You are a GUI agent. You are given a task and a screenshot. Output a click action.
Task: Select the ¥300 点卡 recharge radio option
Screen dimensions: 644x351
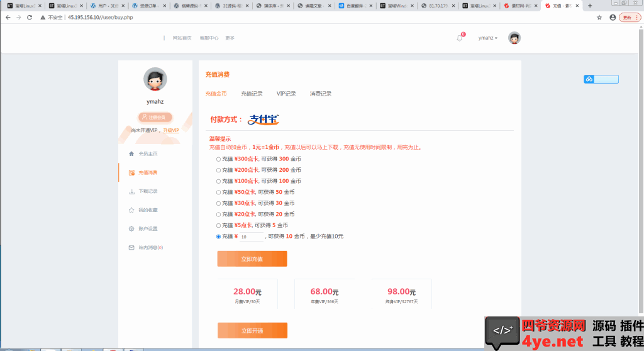(x=219, y=159)
